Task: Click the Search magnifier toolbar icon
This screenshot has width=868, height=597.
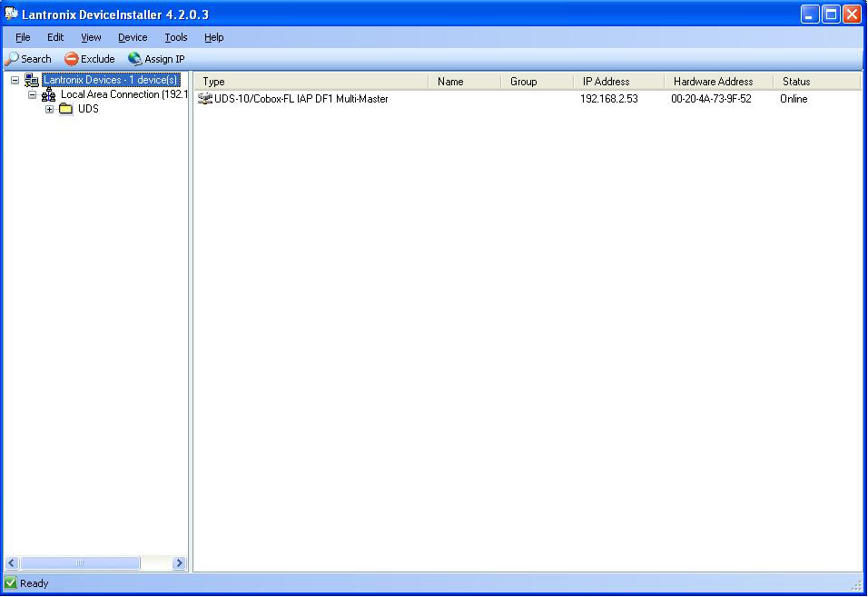Action: (x=12, y=59)
